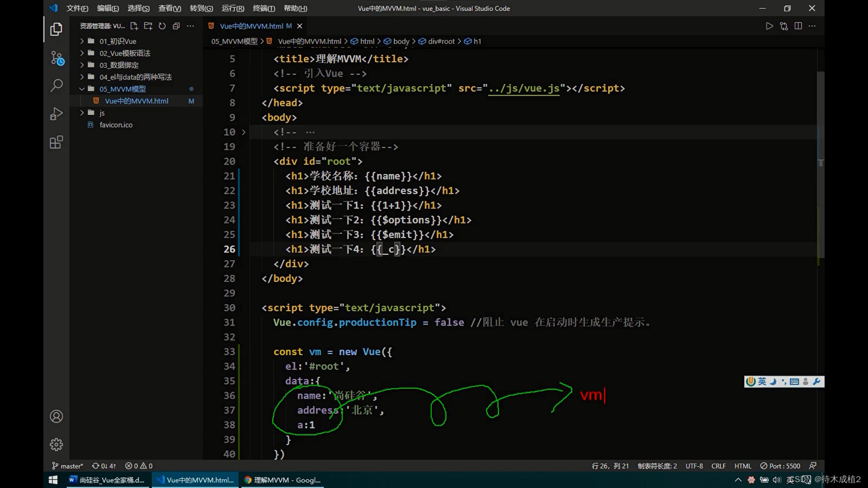
Task: Open the 运行(R) menu
Action: point(233,8)
